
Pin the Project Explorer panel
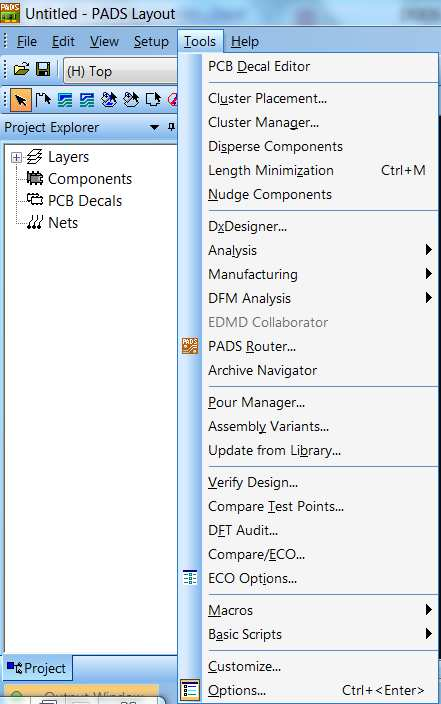pyautogui.click(x=171, y=127)
